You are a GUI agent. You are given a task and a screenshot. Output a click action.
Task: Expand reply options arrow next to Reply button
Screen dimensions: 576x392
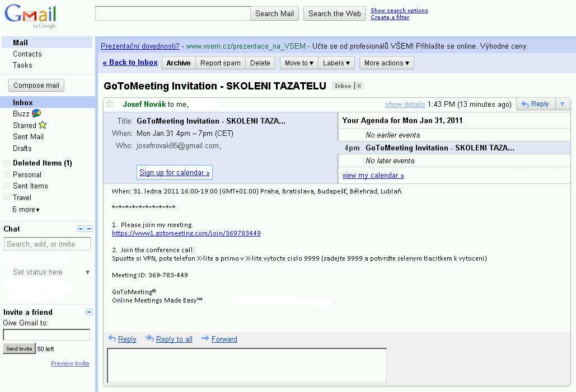[563, 104]
